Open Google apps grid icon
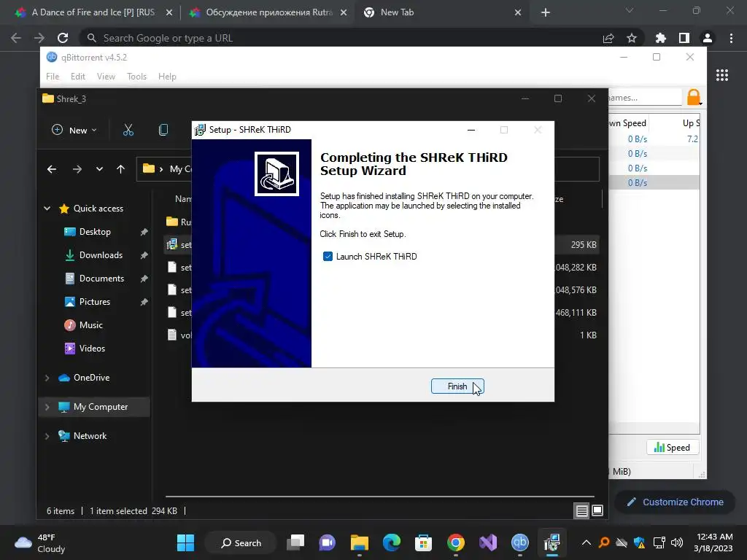 coord(722,75)
